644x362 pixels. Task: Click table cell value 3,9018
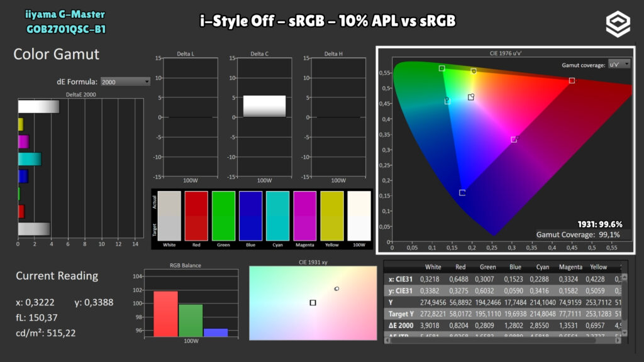(x=430, y=326)
